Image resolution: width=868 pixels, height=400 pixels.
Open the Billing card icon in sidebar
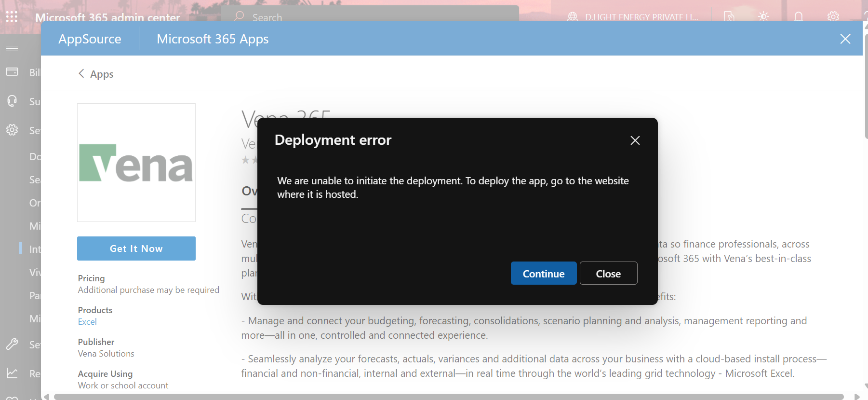tap(12, 72)
